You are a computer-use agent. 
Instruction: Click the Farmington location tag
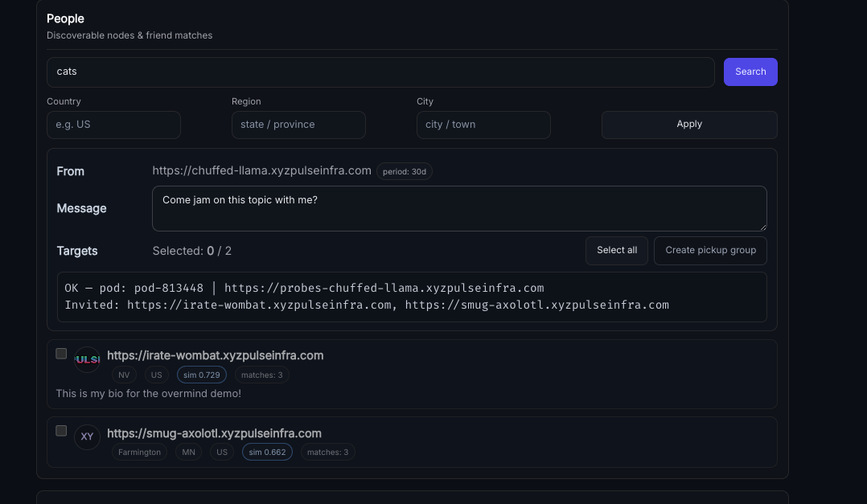(x=139, y=452)
